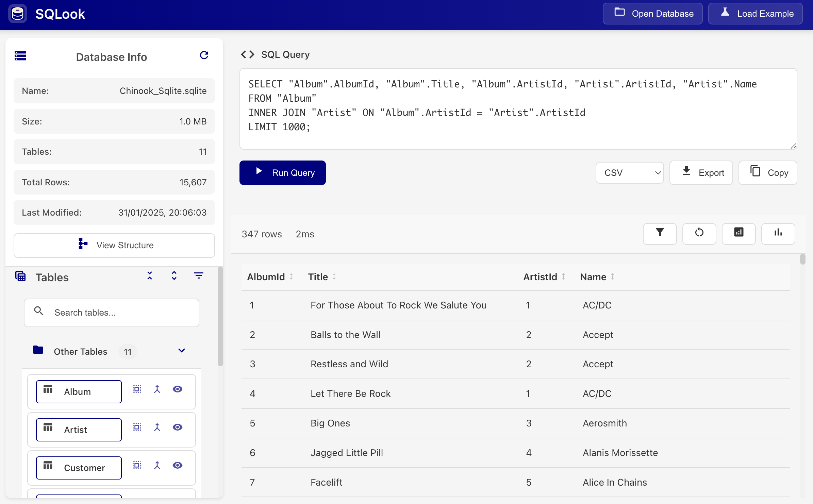
Task: Click the 'Big Ones' title cell
Action: point(330,423)
